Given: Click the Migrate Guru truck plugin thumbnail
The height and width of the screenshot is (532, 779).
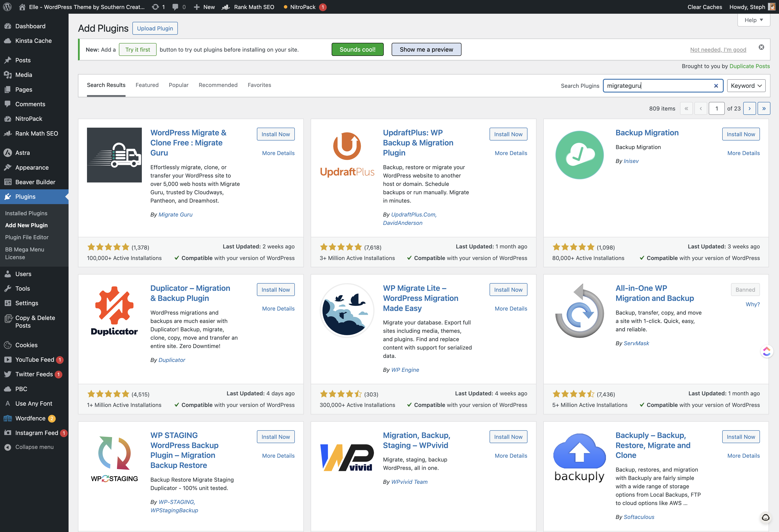Looking at the screenshot, I should 114,155.
